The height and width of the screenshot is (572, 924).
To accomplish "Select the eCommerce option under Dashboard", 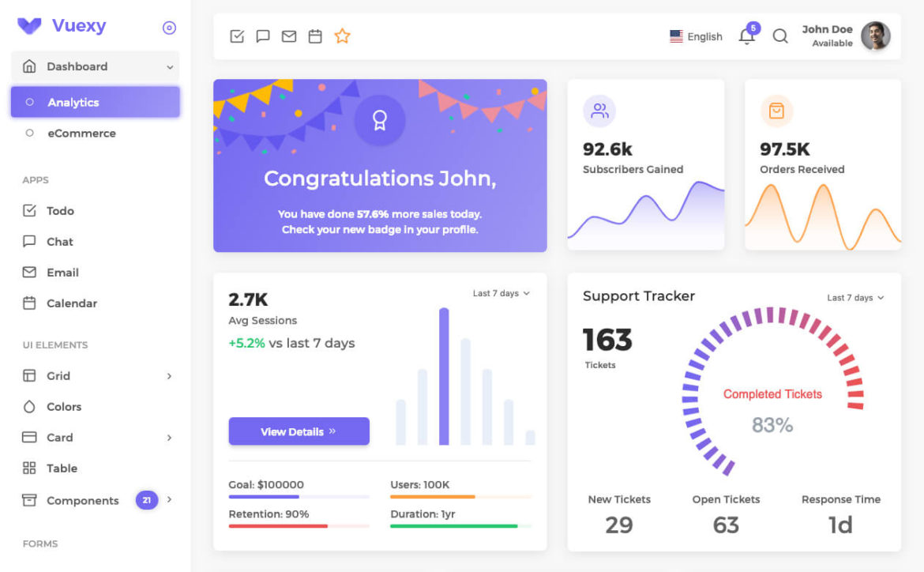I will tap(81, 133).
